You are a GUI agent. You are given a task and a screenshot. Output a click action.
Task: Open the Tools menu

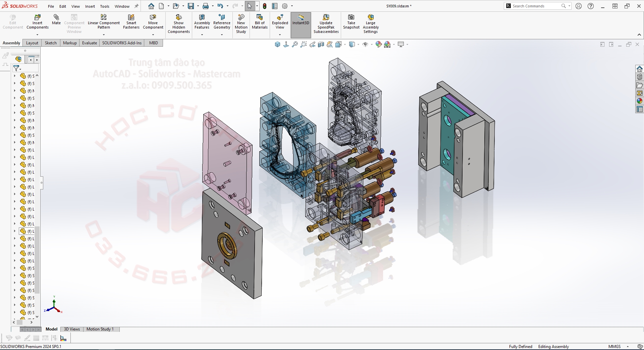[105, 6]
